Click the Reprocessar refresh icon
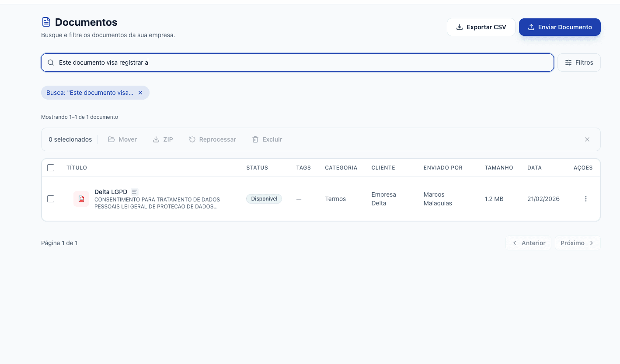Screen dimensions: 620x364 (x=192, y=139)
